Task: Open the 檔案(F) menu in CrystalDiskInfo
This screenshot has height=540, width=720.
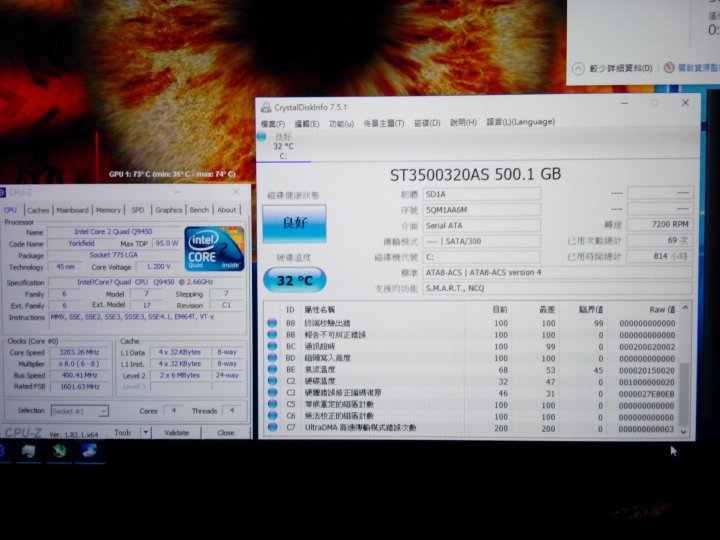Action: pyautogui.click(x=273, y=124)
